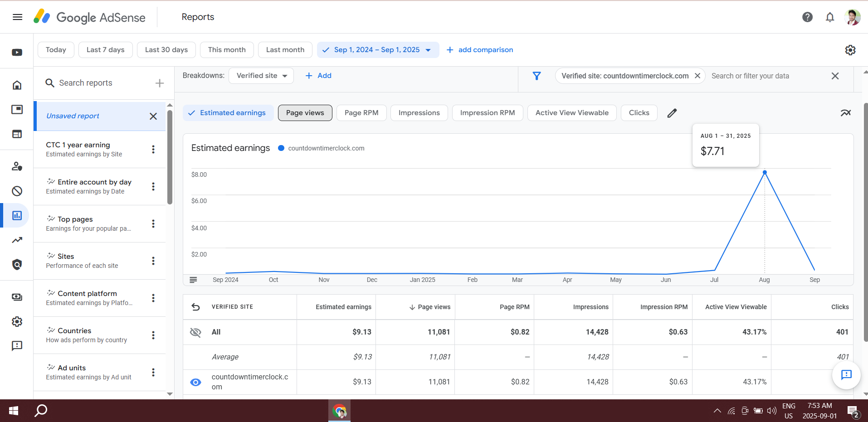Open the YouTube icon in sidebar
Image resolution: width=868 pixels, height=422 pixels.
17,52
